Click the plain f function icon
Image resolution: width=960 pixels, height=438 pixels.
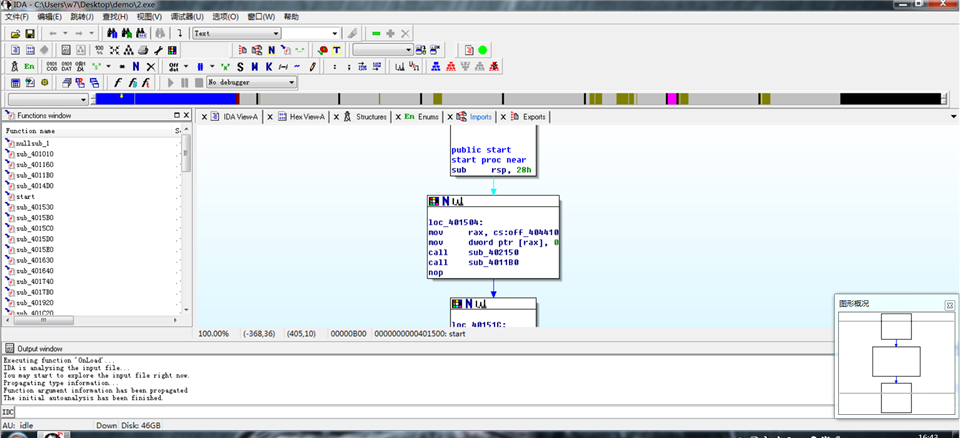(x=118, y=82)
